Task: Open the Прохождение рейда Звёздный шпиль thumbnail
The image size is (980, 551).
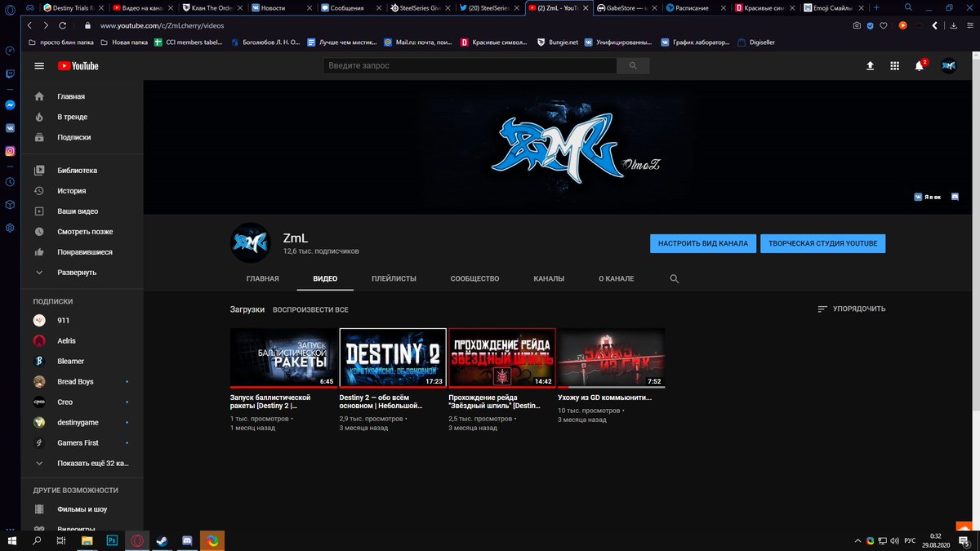Action: [502, 358]
